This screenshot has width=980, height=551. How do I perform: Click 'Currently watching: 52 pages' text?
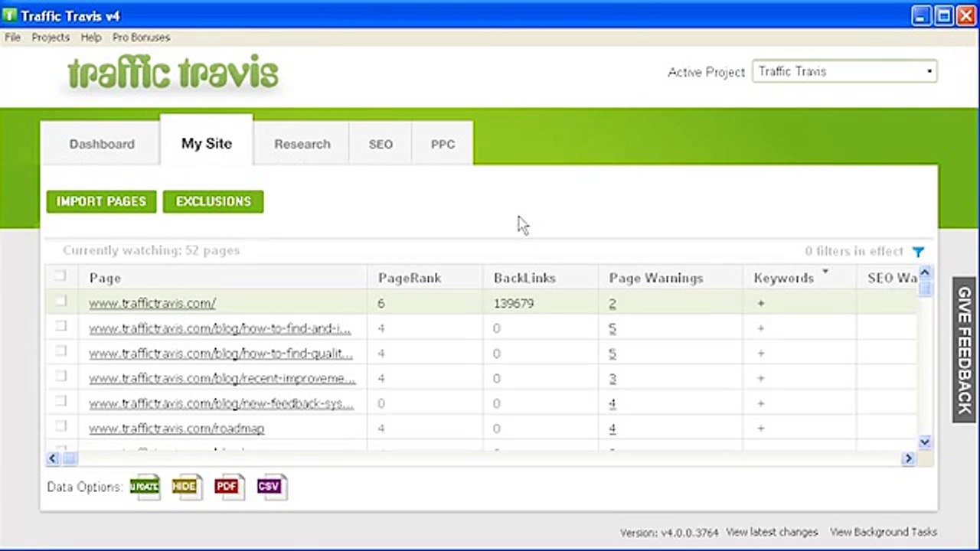click(152, 250)
